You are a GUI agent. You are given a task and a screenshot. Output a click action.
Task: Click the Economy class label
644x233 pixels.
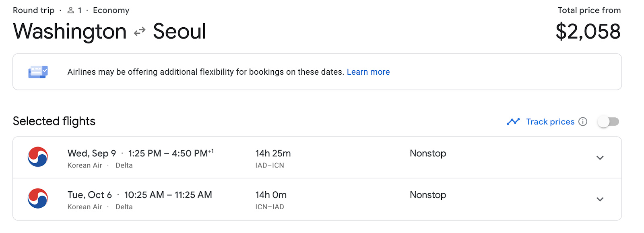pos(111,10)
